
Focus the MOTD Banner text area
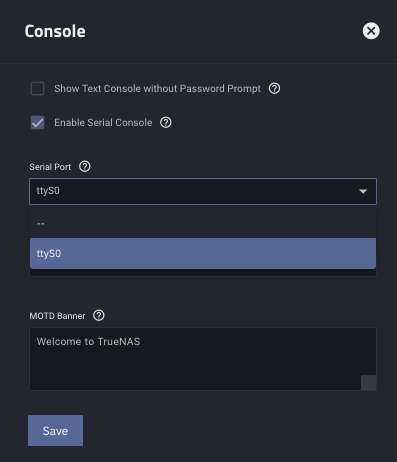point(203,359)
